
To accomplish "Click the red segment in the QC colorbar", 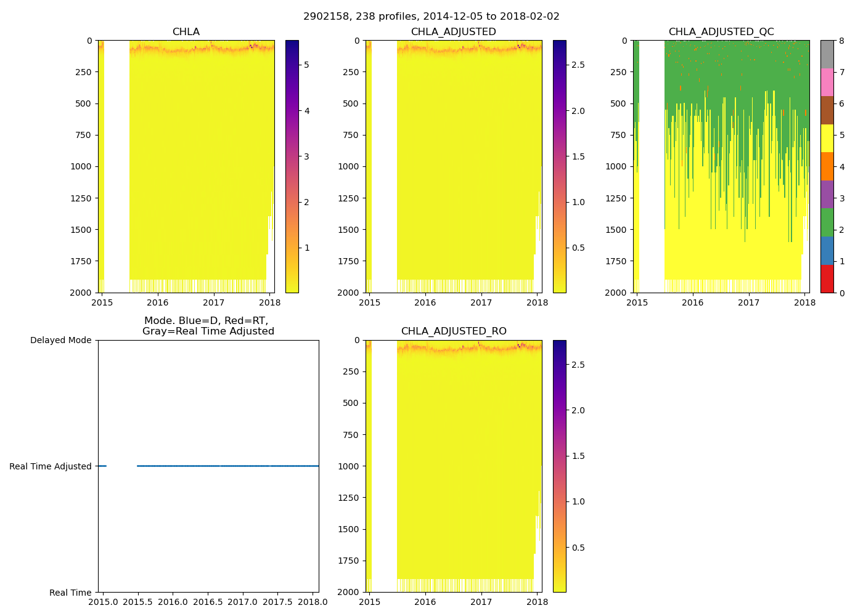I will 827,278.
